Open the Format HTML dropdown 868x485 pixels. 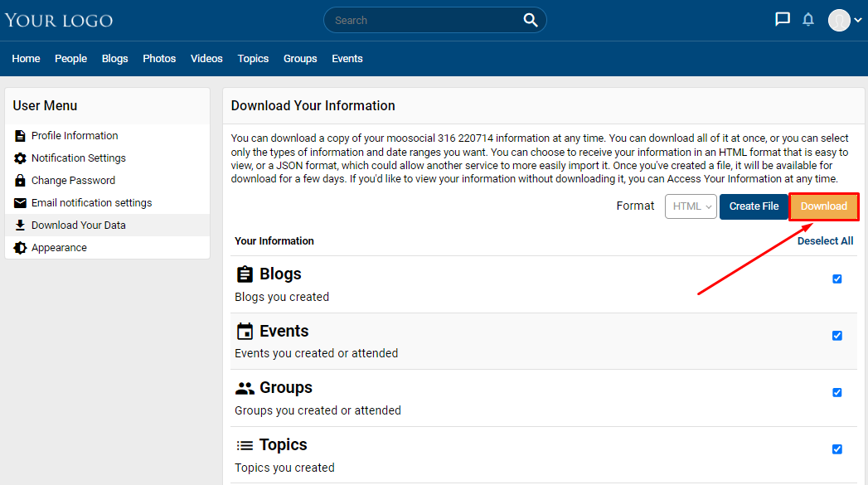[691, 206]
